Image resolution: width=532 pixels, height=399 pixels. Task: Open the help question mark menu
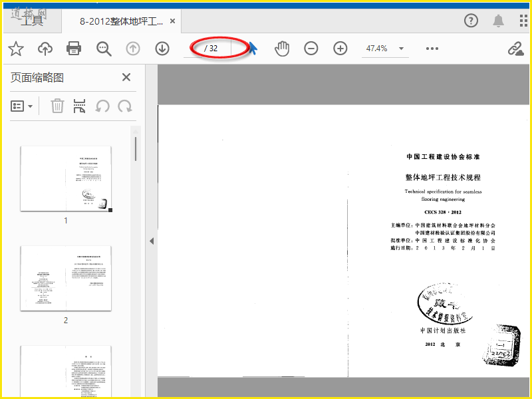point(471,21)
